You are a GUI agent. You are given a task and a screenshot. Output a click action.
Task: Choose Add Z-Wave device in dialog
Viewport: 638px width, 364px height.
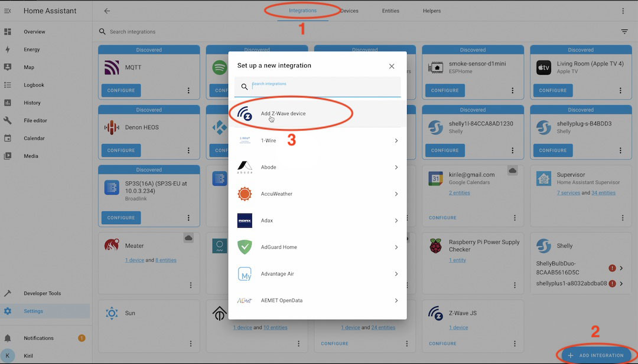point(317,114)
